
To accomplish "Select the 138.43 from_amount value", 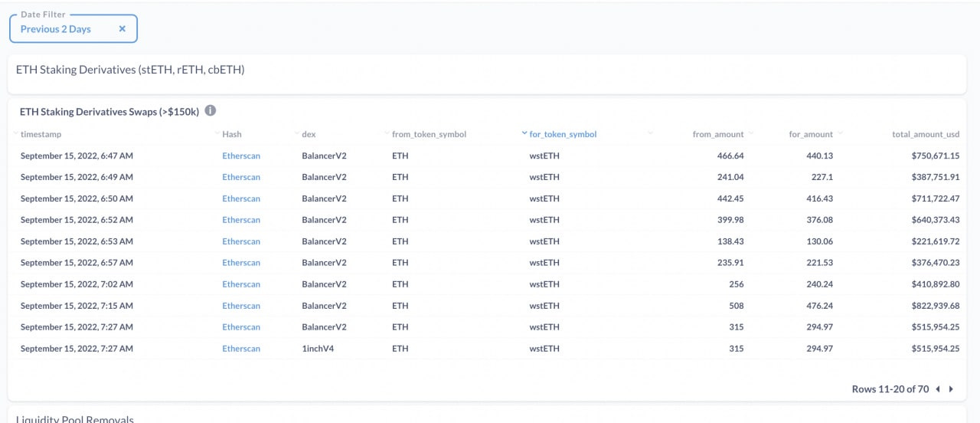I will click(x=730, y=241).
